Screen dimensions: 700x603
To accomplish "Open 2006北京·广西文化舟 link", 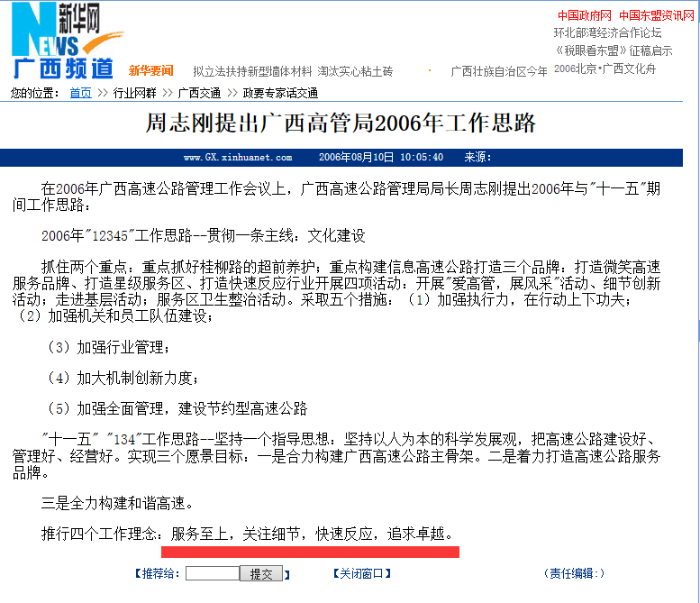I will [x=605, y=69].
